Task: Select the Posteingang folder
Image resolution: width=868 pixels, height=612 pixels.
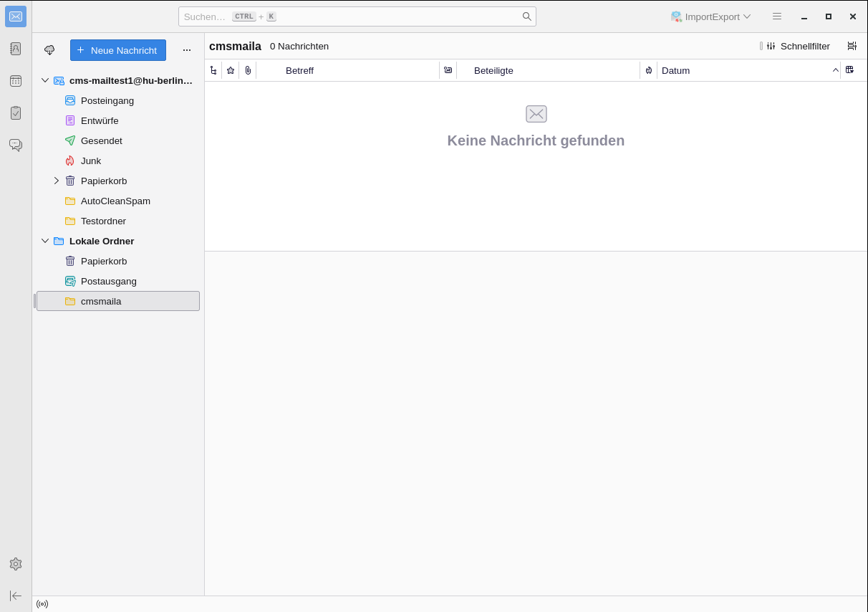Action: click(x=107, y=100)
